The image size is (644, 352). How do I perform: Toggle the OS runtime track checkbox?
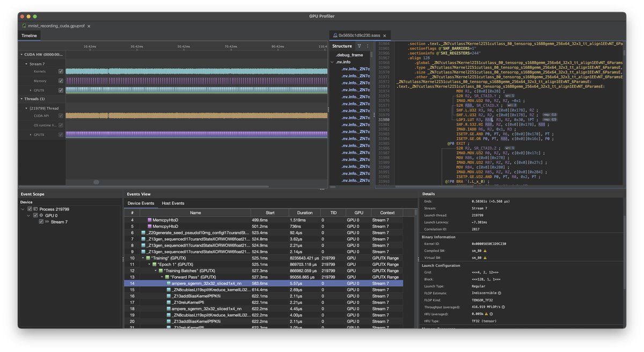tap(61, 125)
